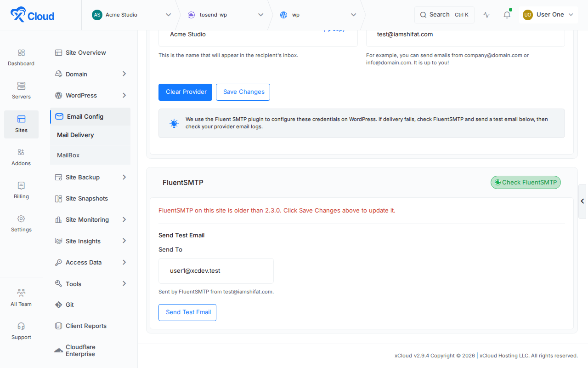The height and width of the screenshot is (368, 588).
Task: Click the Check FluentSMTP button
Action: (526, 183)
